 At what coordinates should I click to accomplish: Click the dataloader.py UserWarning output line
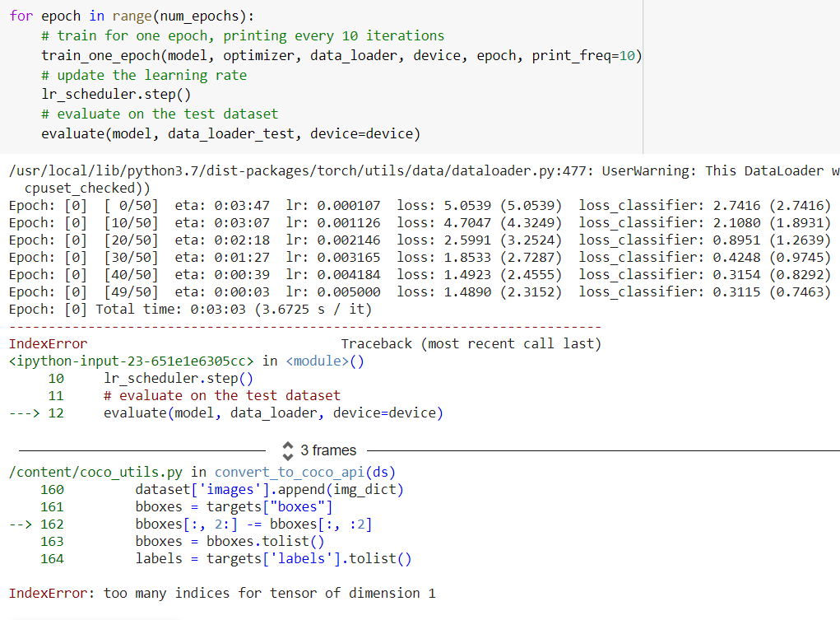[411, 170]
